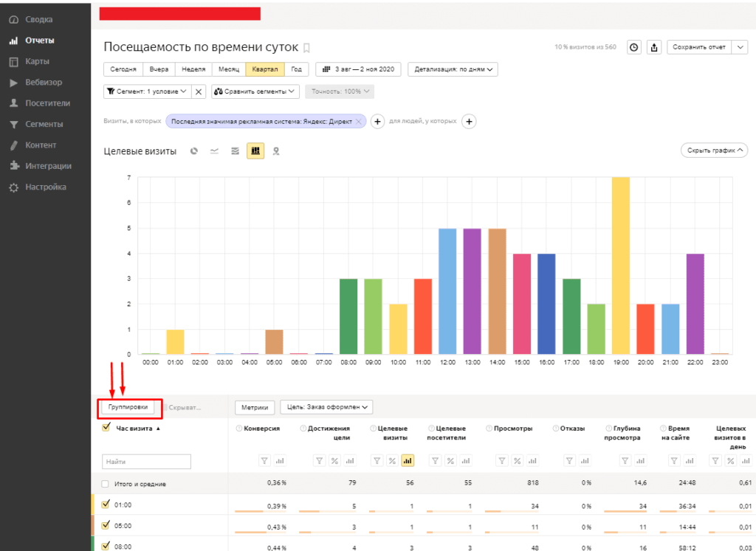This screenshot has height=551, width=756.
Task: Click the Найти search field
Action: pyautogui.click(x=146, y=462)
